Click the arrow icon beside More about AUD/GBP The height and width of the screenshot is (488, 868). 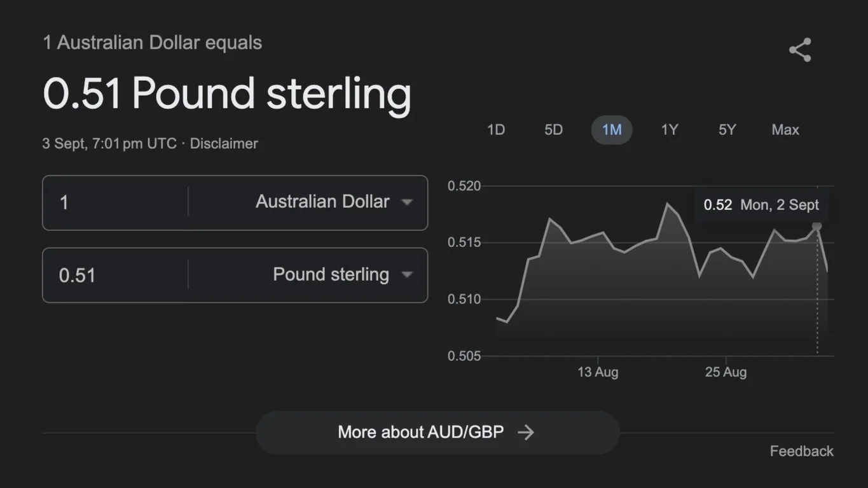[x=526, y=433]
